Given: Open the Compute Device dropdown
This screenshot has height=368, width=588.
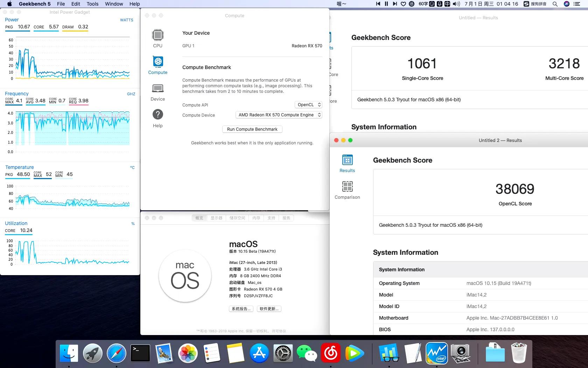Looking at the screenshot, I should point(279,115).
